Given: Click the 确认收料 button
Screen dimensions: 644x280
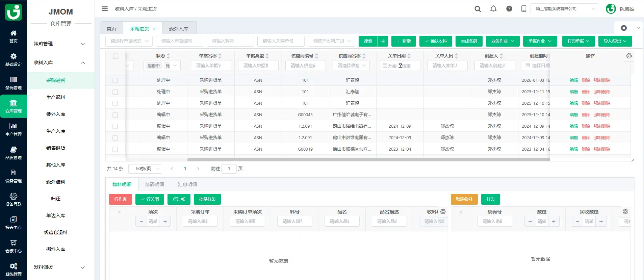Looking at the screenshot, I should click(436, 41).
